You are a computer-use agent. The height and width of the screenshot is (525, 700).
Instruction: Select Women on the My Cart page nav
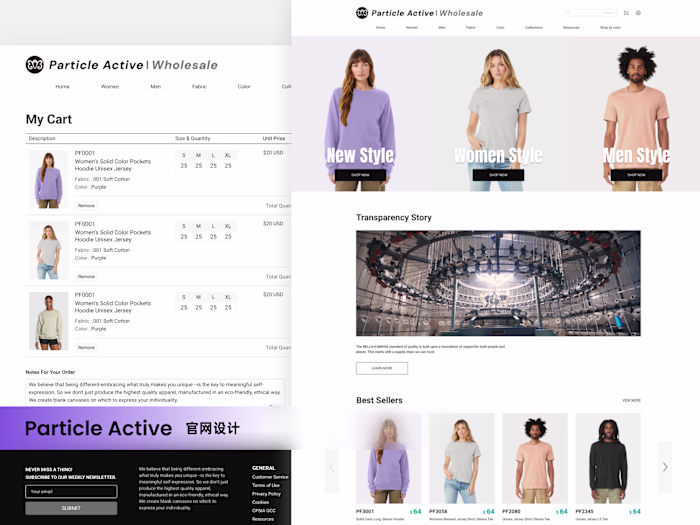[110, 87]
